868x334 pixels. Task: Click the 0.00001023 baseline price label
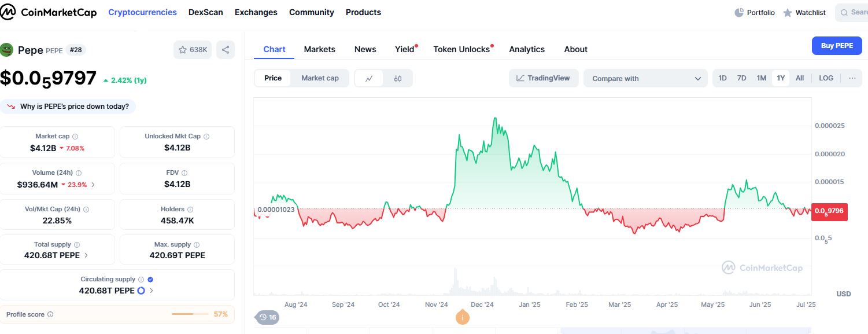tap(276, 210)
